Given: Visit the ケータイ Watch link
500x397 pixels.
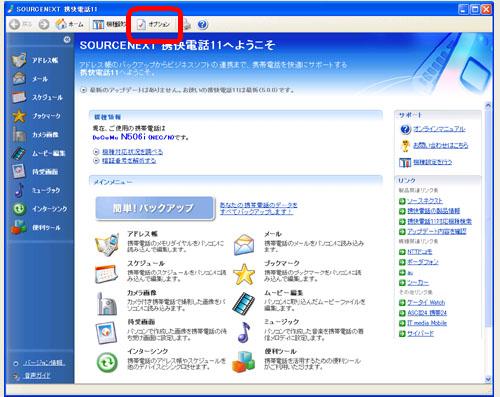Looking at the screenshot, I should point(426,303).
